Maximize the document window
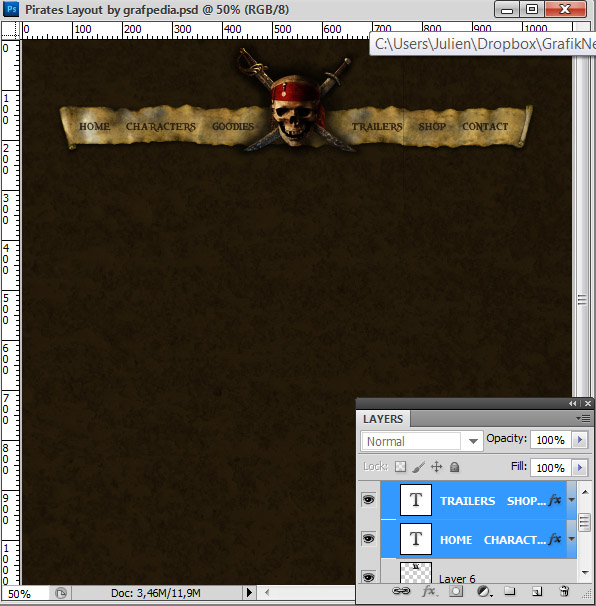The width and height of the screenshot is (596, 606). (x=532, y=9)
